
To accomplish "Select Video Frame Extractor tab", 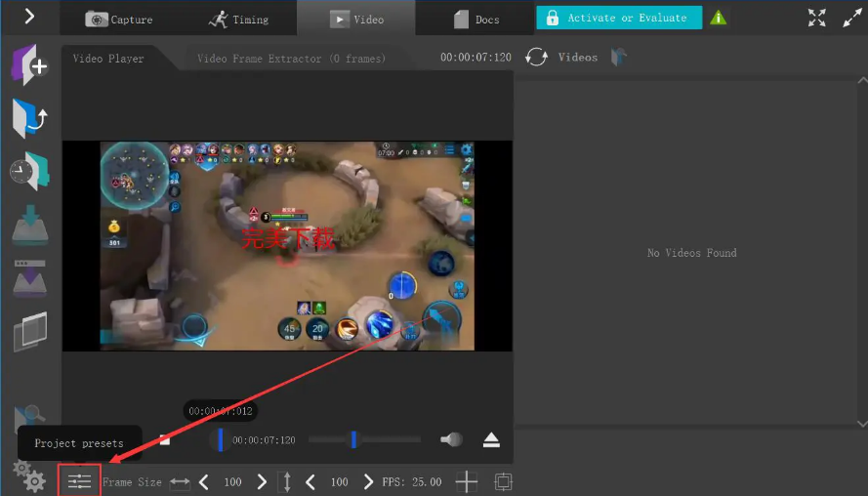I will (291, 59).
